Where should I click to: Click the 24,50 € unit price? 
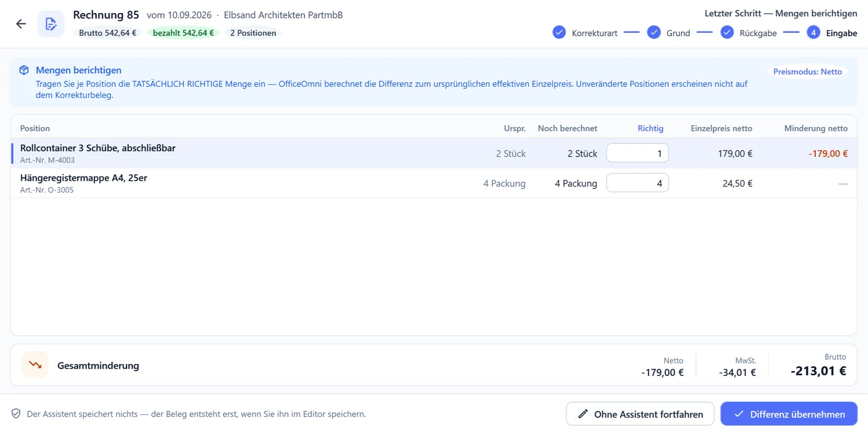738,183
